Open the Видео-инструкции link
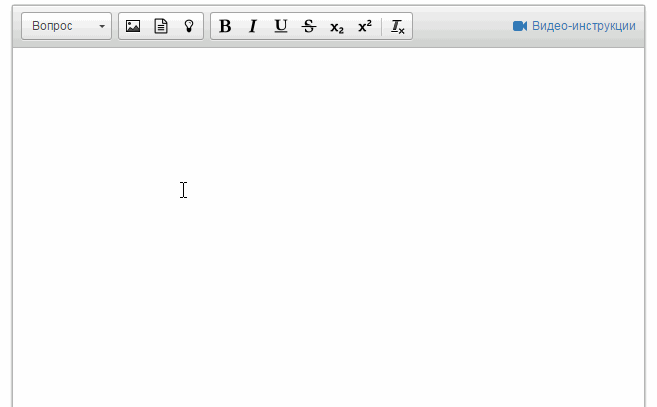This screenshot has height=407, width=657. click(574, 26)
